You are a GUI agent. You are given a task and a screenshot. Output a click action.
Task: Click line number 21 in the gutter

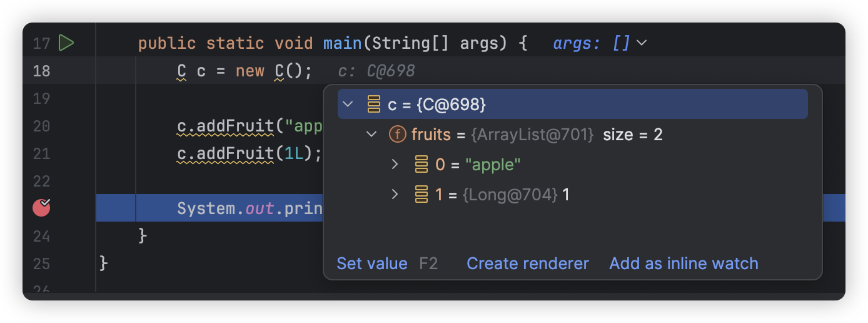pyautogui.click(x=41, y=154)
